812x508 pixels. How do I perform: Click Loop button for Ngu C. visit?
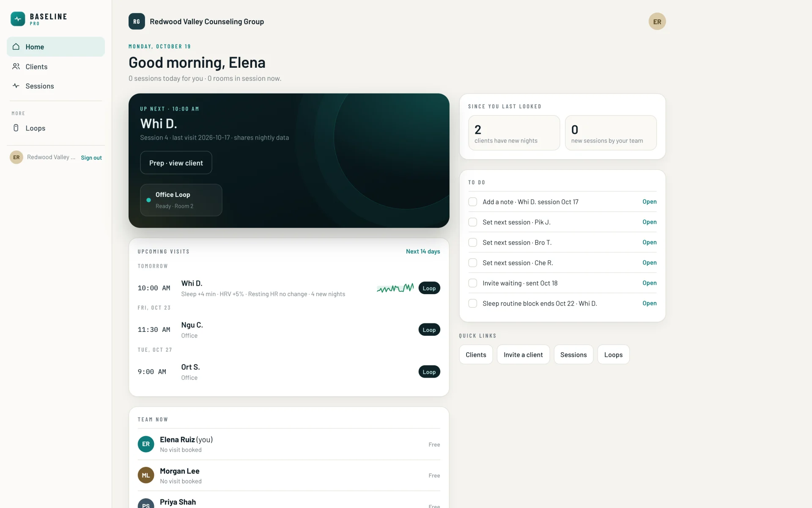[x=429, y=330]
